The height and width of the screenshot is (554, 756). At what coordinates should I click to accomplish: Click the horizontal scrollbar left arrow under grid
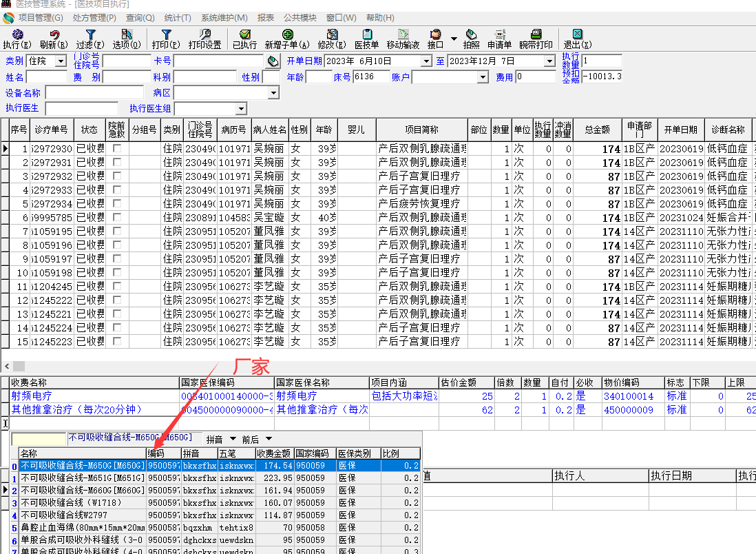7,366
